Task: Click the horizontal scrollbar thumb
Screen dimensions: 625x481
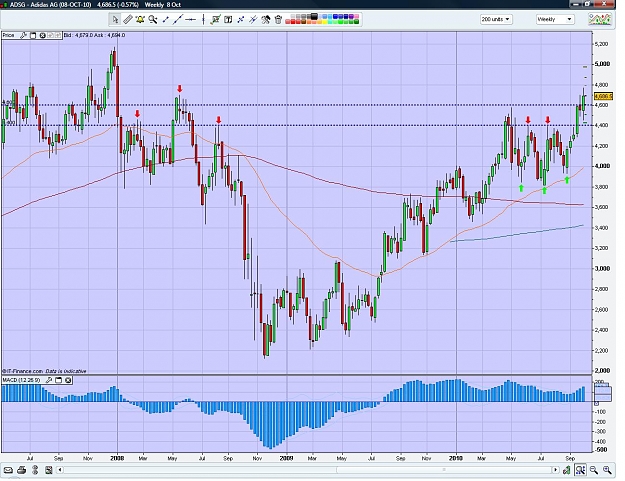Action: click(x=444, y=470)
